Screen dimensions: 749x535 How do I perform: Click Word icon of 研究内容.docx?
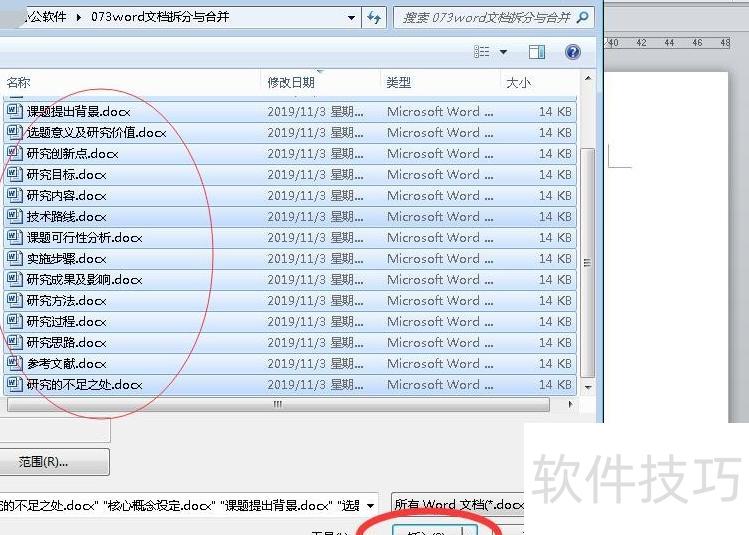click(15, 195)
